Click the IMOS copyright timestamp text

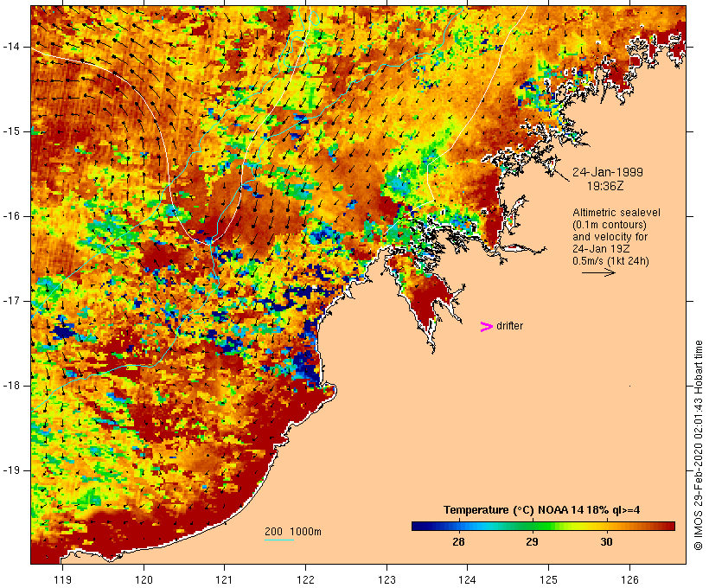pos(698,445)
